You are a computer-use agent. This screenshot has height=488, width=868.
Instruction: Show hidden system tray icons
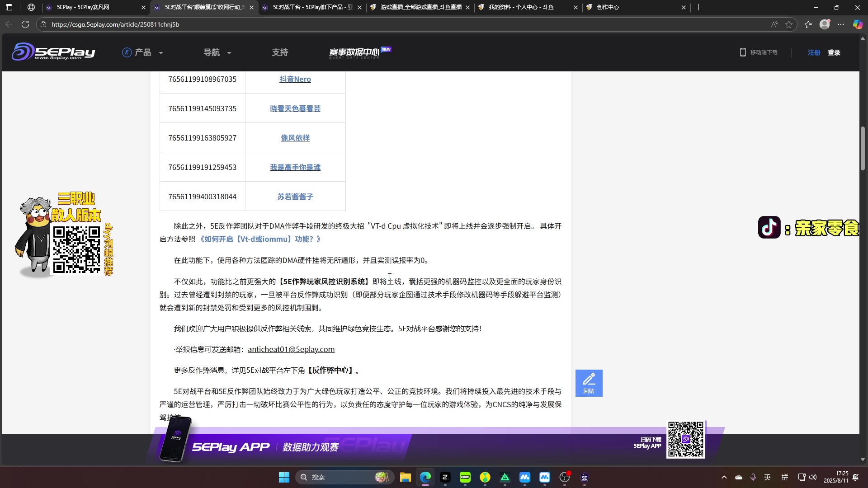(724, 477)
